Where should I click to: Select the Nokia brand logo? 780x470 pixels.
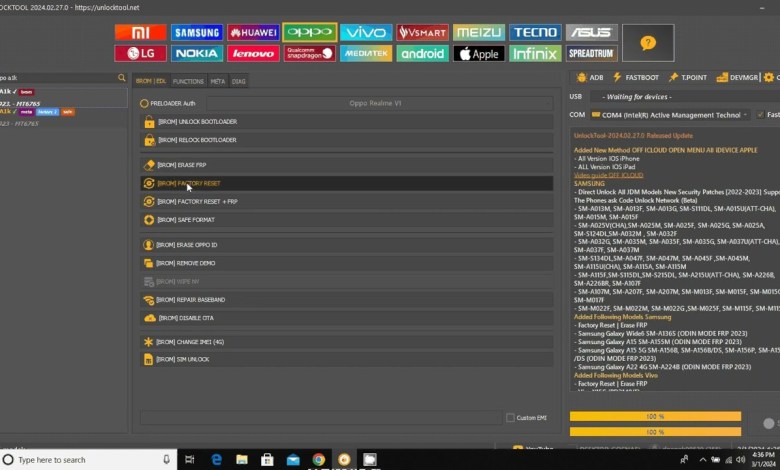197,53
